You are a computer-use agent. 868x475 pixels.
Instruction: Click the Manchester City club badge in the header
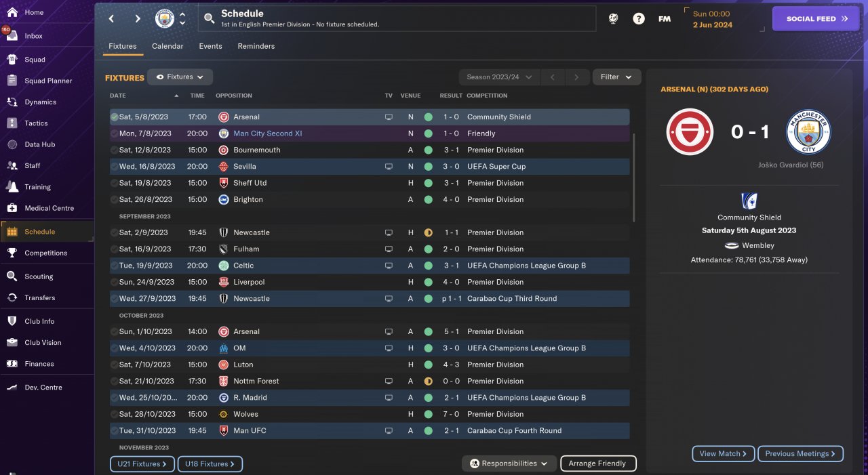165,19
